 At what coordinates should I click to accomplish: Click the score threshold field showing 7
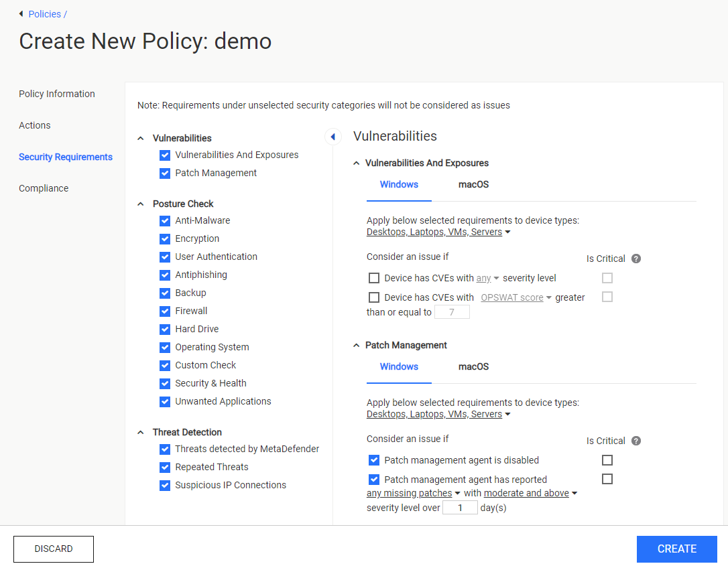452,312
